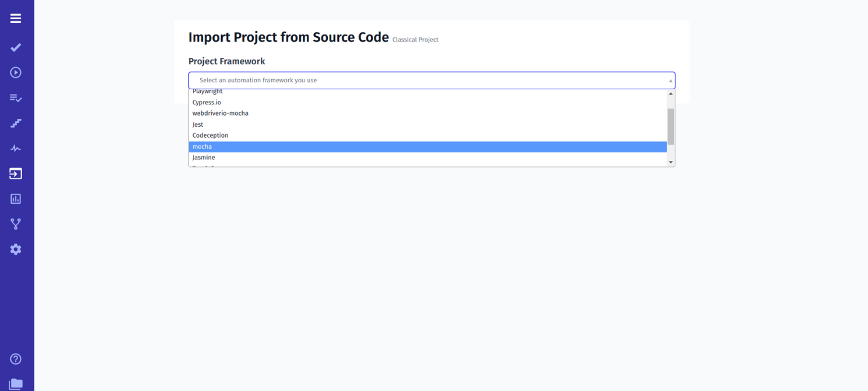Open test runs via play circle icon

coord(15,72)
